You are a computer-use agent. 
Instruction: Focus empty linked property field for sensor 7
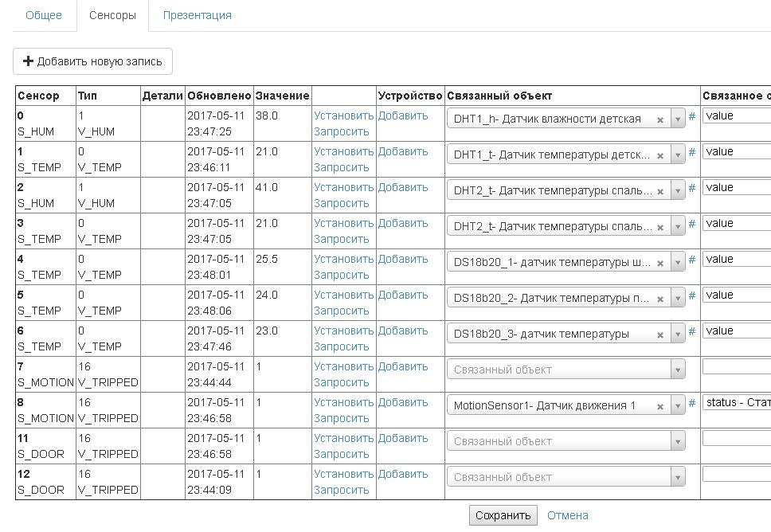click(x=737, y=367)
